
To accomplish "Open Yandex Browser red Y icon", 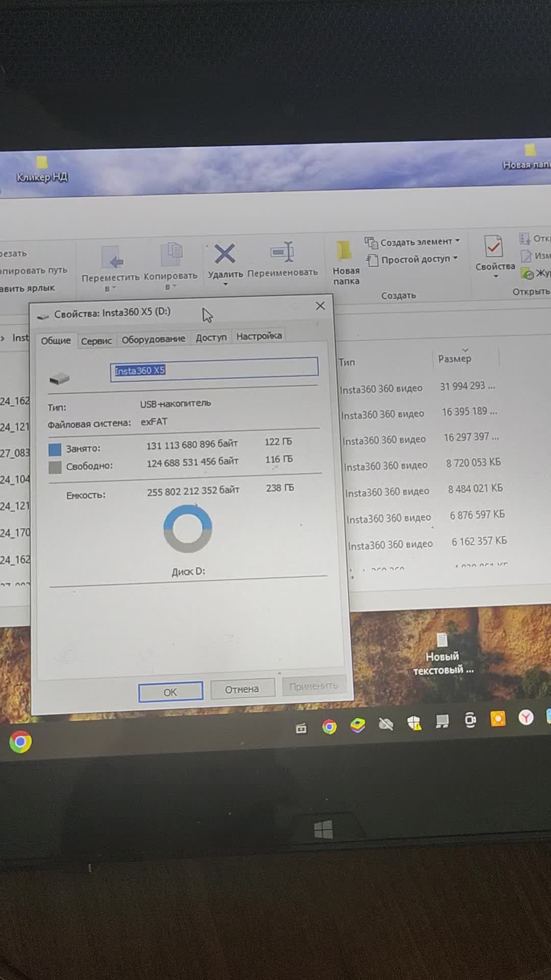I will coord(525,718).
